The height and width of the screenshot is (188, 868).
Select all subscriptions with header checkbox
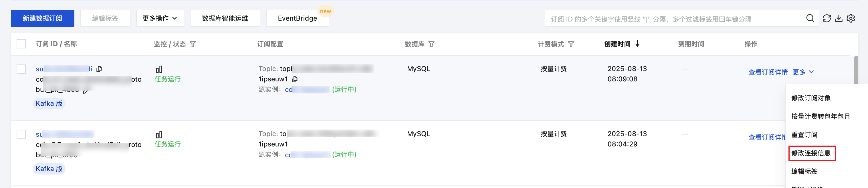click(21, 44)
